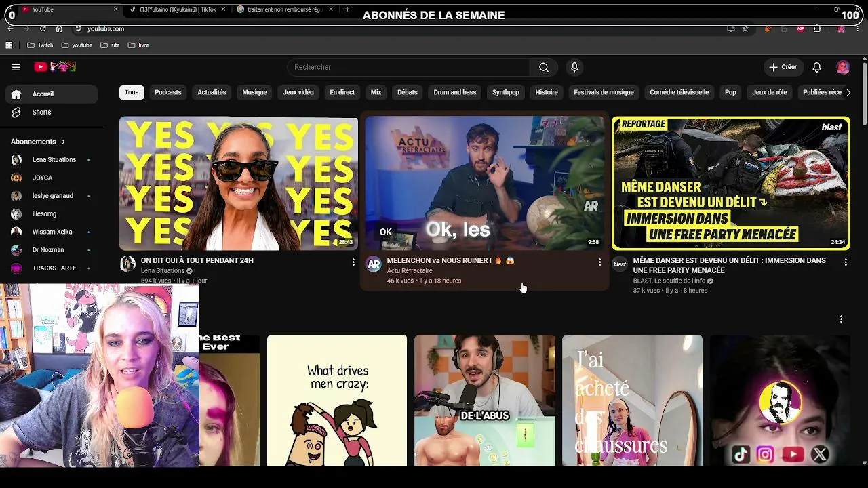Click the YouTube logo

(x=54, y=67)
